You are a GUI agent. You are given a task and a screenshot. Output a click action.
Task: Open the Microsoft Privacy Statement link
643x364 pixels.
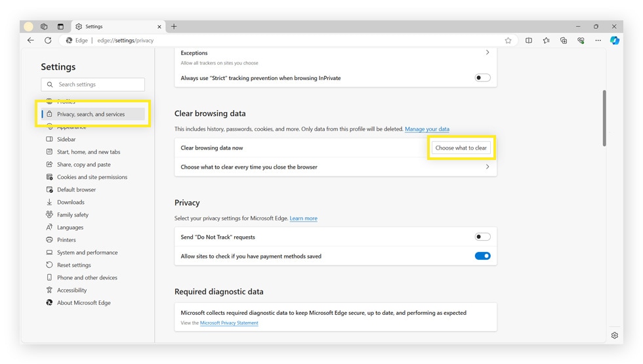point(229,323)
